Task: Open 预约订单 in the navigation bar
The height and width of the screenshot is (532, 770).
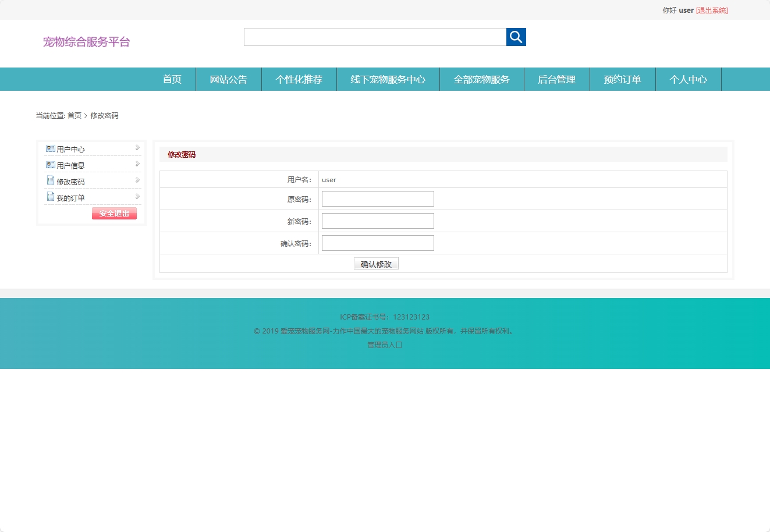Action: pos(623,79)
